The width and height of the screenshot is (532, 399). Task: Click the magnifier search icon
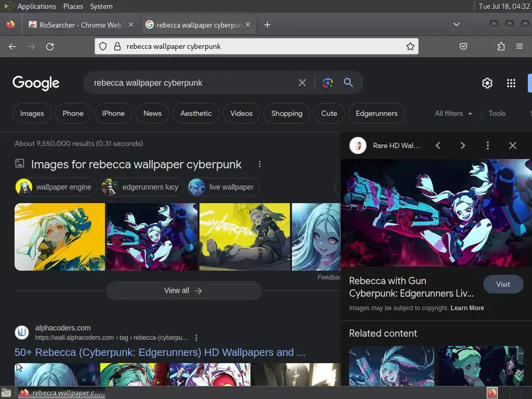pos(348,83)
